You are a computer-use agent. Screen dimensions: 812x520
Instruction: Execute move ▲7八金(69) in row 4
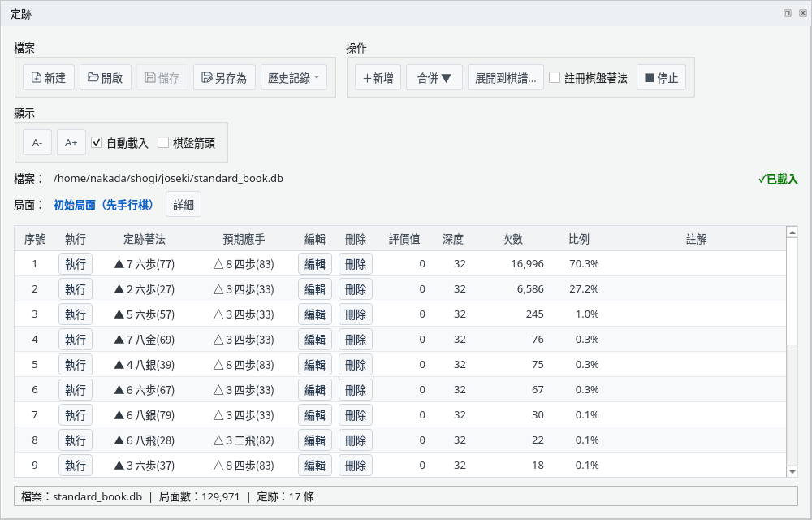pyautogui.click(x=76, y=340)
